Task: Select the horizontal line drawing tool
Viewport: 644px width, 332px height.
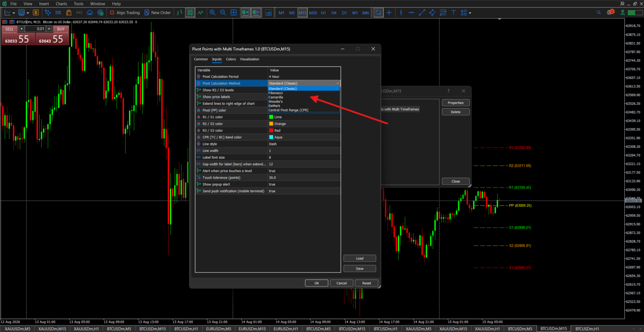Action: click(412, 12)
